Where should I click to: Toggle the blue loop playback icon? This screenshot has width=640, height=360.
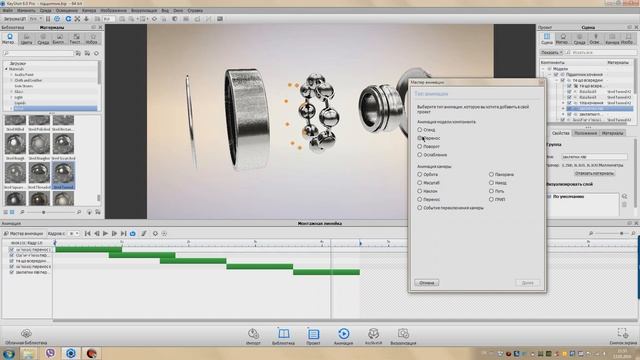133,233
